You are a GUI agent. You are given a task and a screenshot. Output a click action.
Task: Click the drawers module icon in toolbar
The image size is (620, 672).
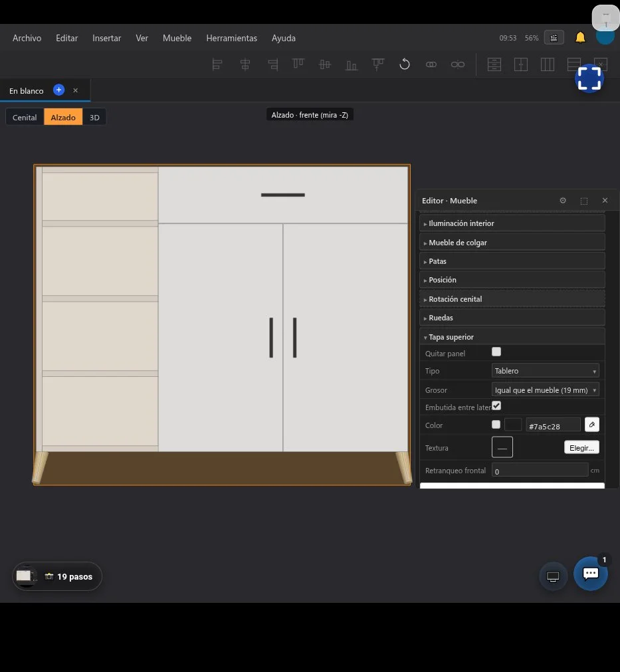coord(494,64)
